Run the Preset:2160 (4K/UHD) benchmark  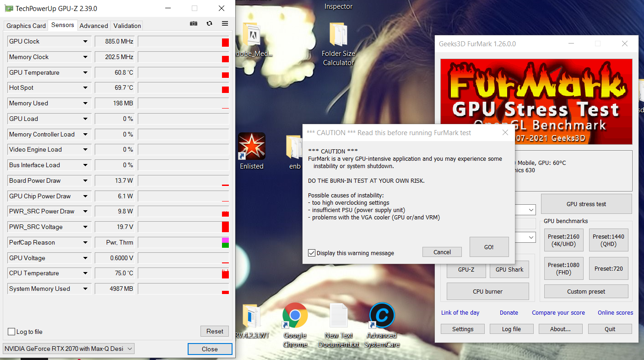click(563, 240)
